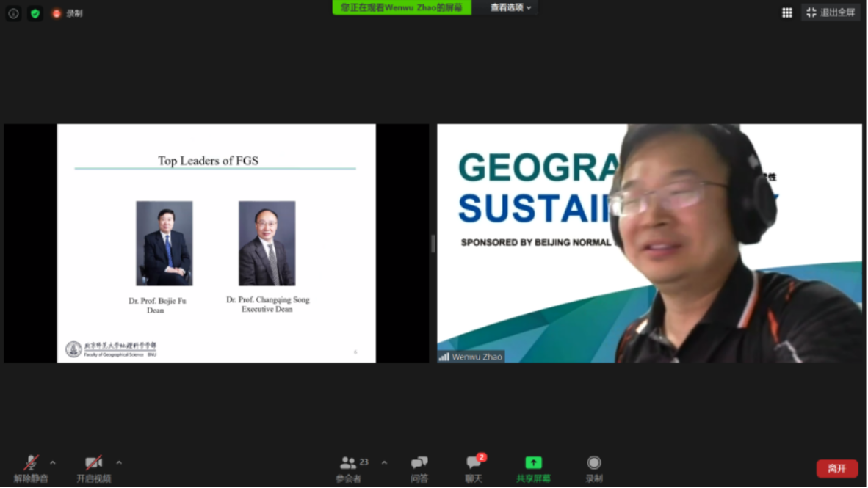Image resolution: width=868 pixels, height=488 pixels.
Task: Expand video options caret beside camera
Action: point(119,463)
